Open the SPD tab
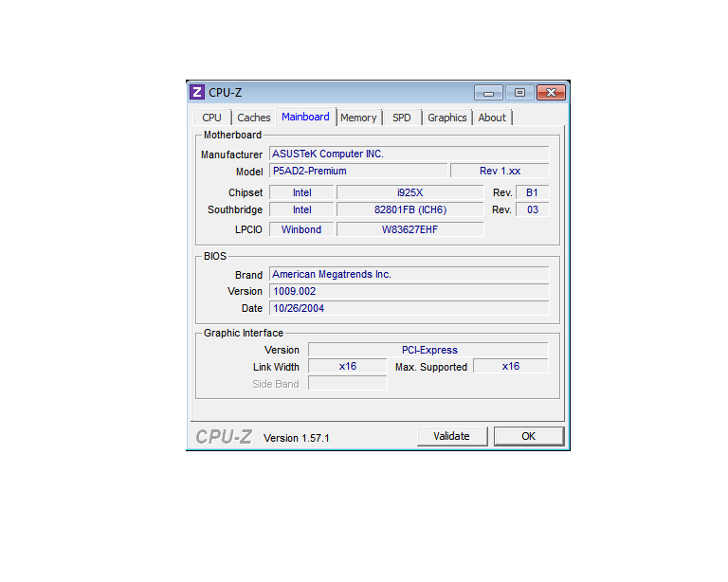The width and height of the screenshot is (728, 582). click(402, 118)
